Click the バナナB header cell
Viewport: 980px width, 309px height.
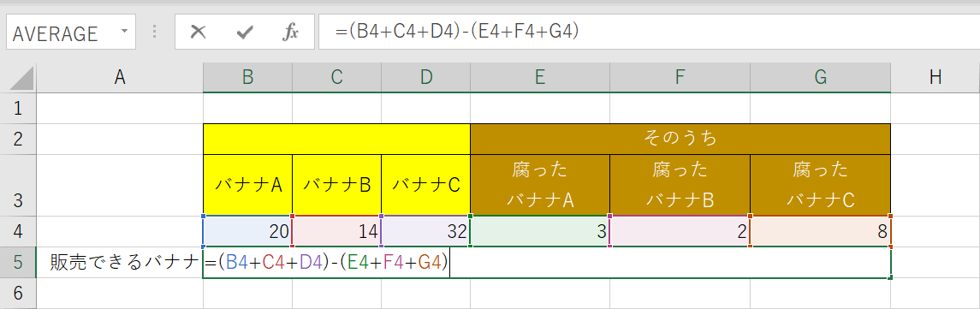click(x=337, y=185)
